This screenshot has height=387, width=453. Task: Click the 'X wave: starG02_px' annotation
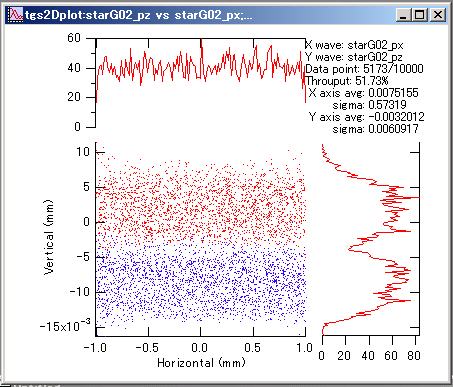(x=354, y=45)
